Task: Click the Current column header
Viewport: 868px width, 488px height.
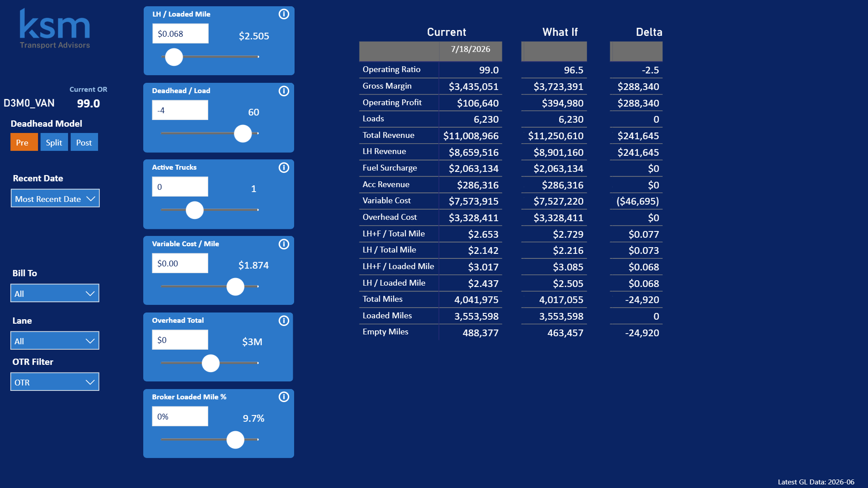Action: pos(446,32)
